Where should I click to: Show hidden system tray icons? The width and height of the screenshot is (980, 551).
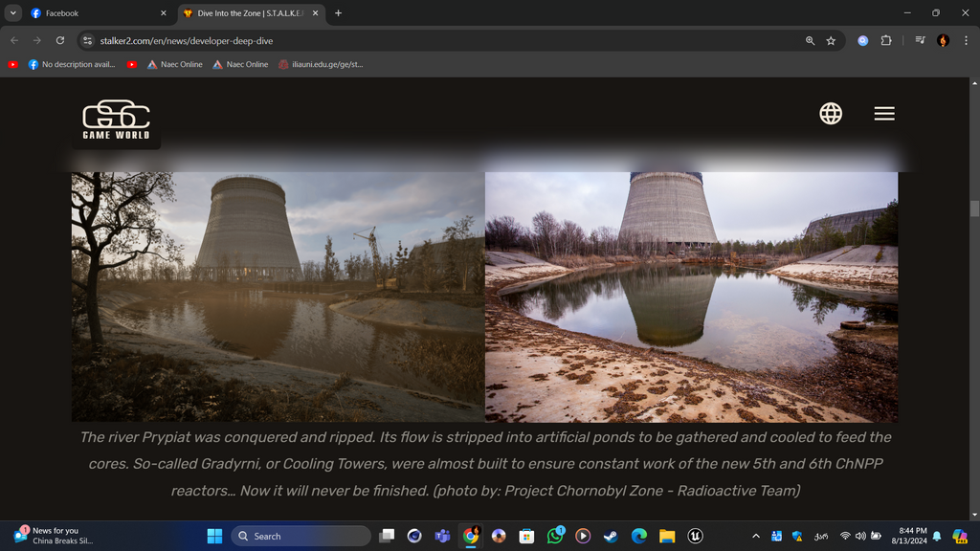(x=756, y=536)
